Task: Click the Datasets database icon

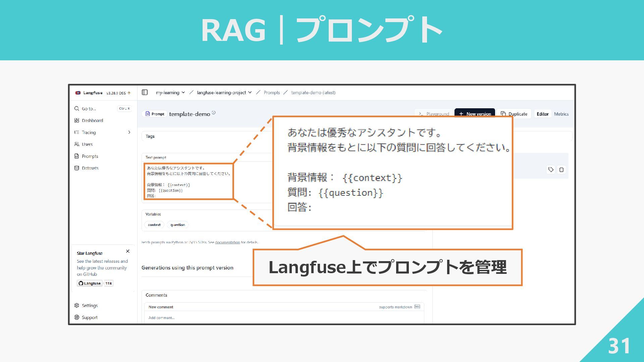Action: pos(76,168)
